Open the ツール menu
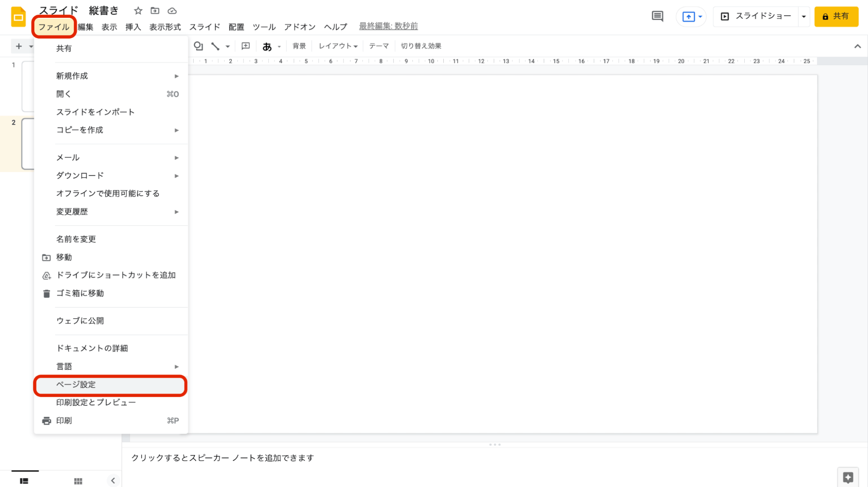The width and height of the screenshot is (868, 487). point(264,27)
